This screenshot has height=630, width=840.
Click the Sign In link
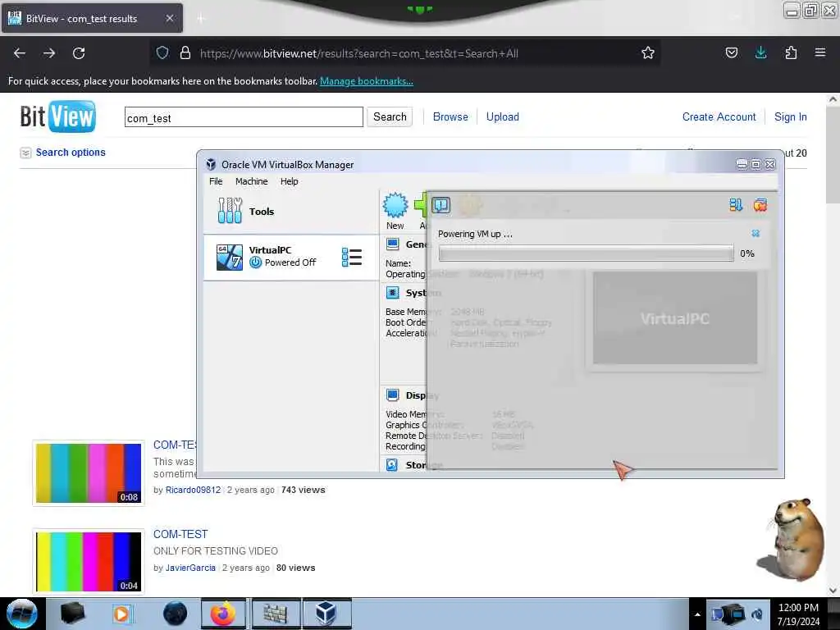coord(790,116)
